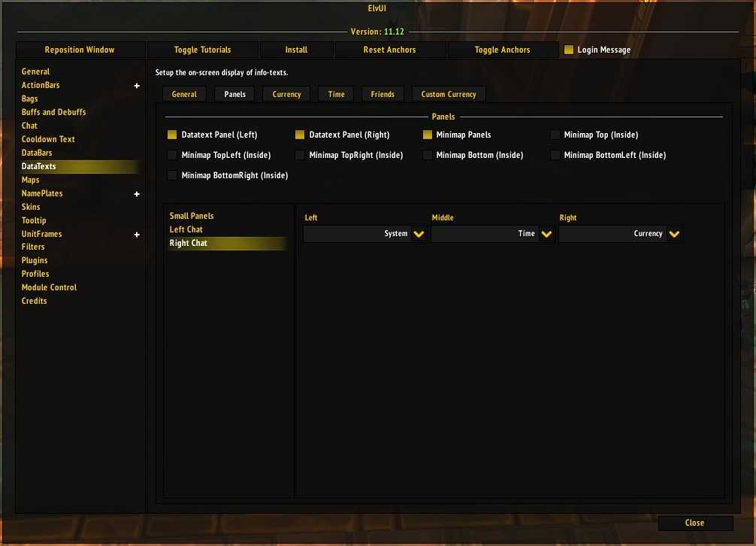Disable Datatext Panel (Left) checkbox

(171, 135)
